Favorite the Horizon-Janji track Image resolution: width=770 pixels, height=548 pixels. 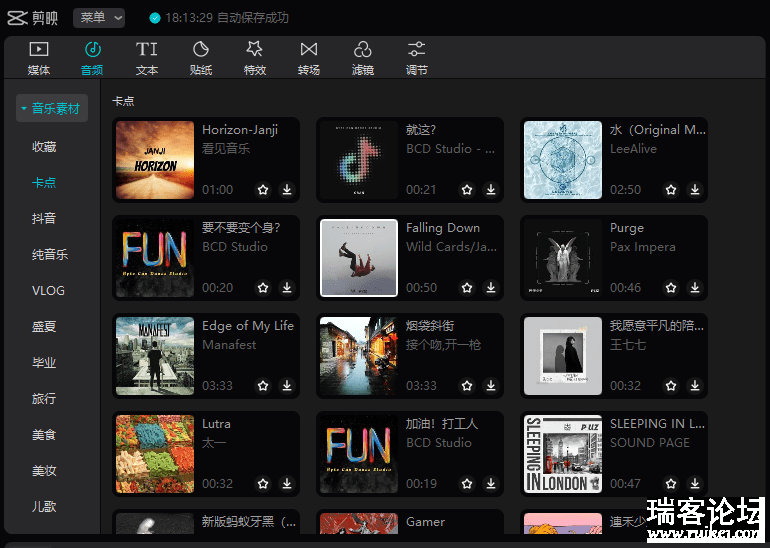pos(263,190)
